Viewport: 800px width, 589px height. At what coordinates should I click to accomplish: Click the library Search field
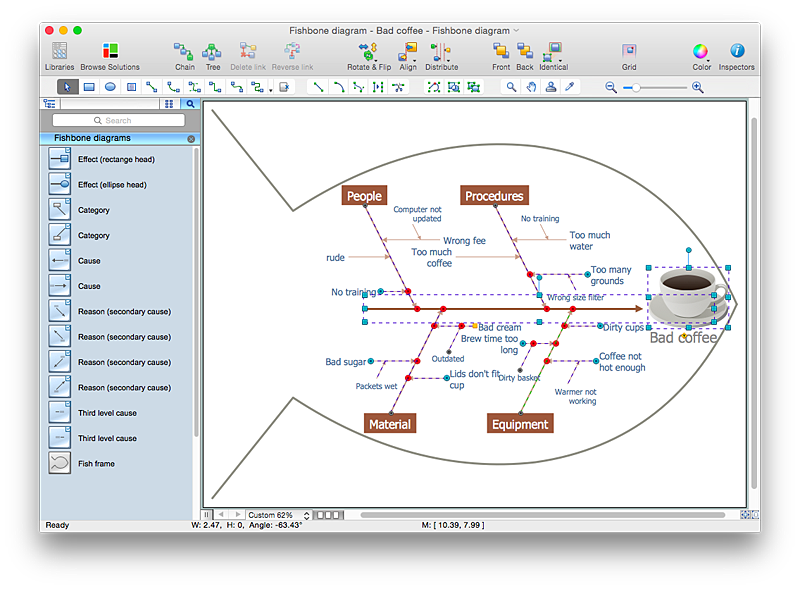point(118,120)
